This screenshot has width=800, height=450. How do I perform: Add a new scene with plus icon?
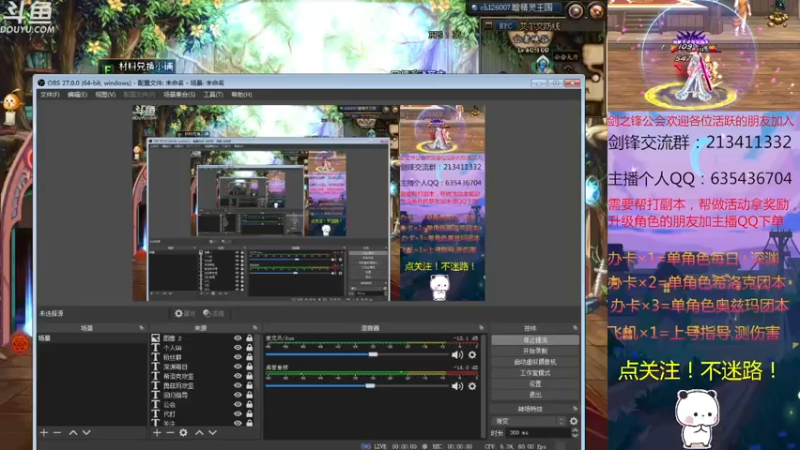(x=44, y=433)
